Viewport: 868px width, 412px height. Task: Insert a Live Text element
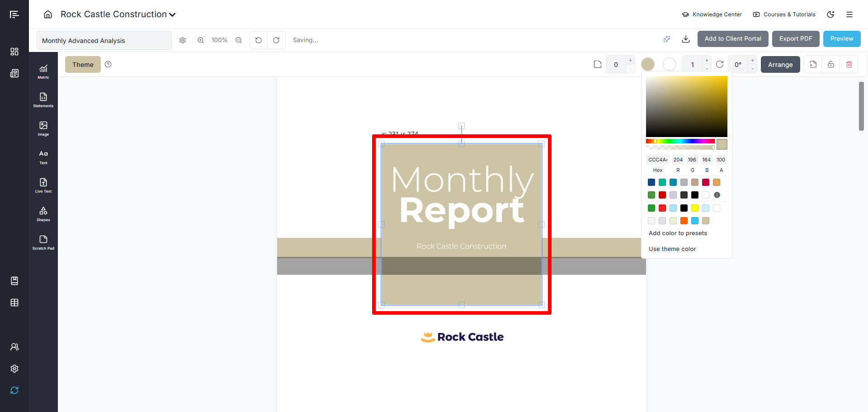tap(43, 185)
